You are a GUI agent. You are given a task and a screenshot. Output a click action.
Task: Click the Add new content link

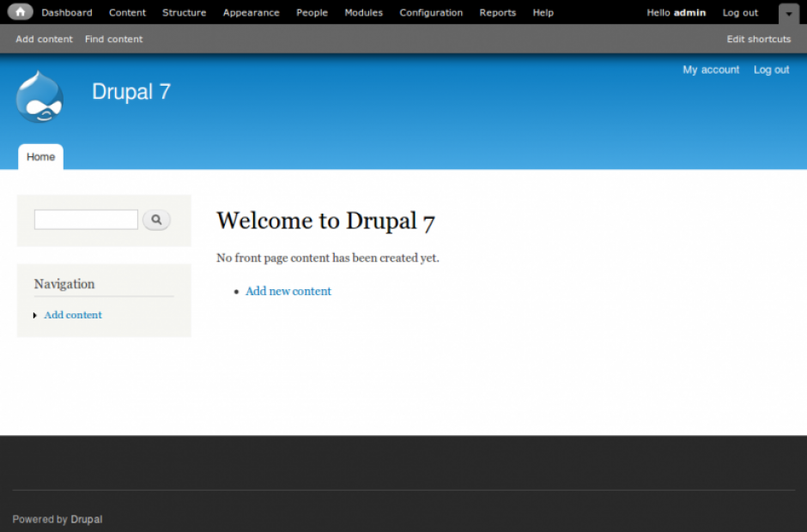[288, 291]
